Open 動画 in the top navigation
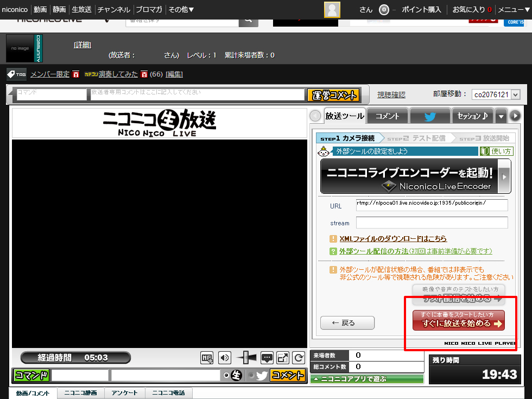The height and width of the screenshot is (399, 532). click(x=40, y=10)
